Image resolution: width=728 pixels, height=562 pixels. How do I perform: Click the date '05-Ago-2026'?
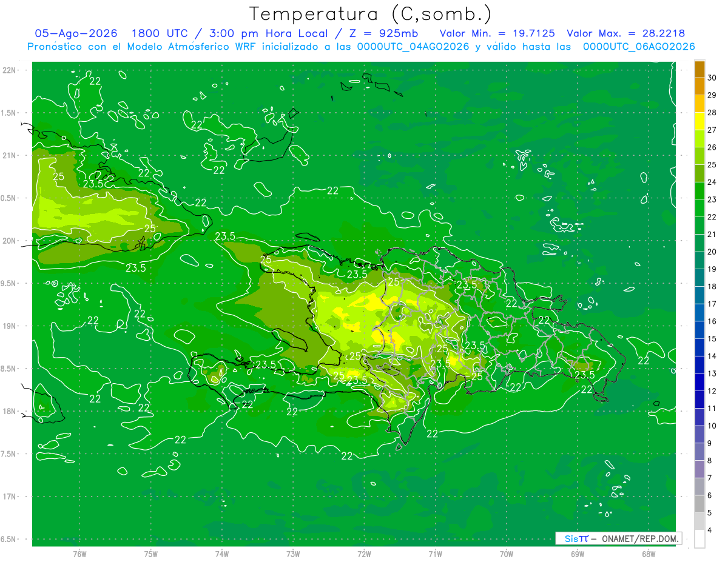pyautogui.click(x=75, y=33)
